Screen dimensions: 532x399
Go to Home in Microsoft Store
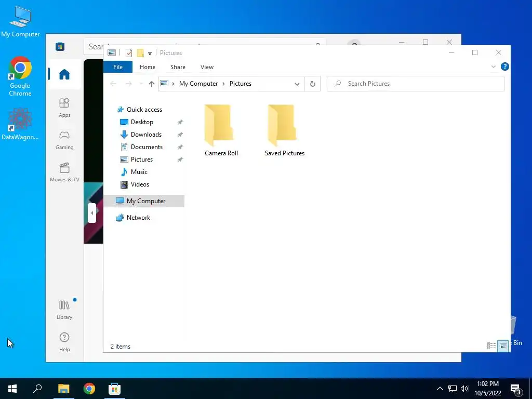(x=64, y=74)
